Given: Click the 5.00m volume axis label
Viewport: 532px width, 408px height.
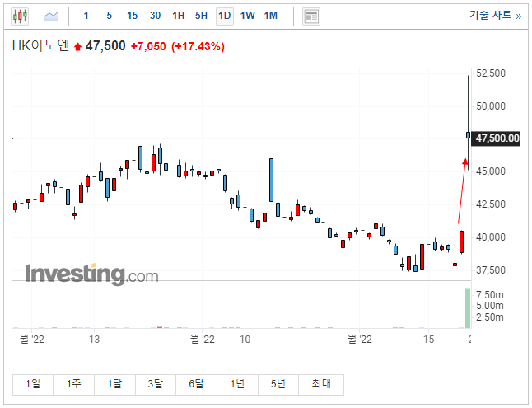Looking at the screenshot, I should (x=490, y=306).
